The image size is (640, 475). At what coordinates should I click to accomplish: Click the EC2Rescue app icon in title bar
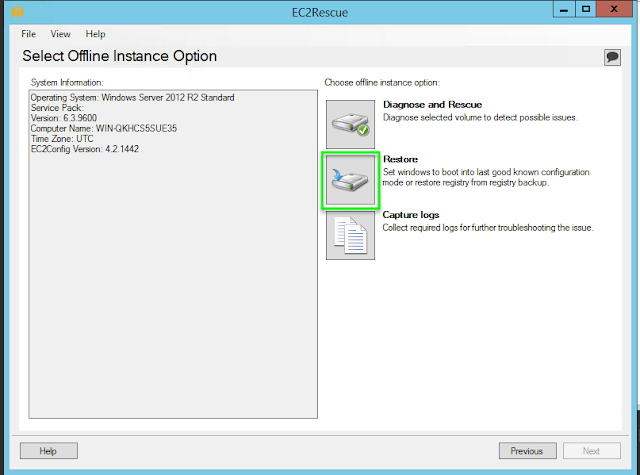click(x=17, y=12)
